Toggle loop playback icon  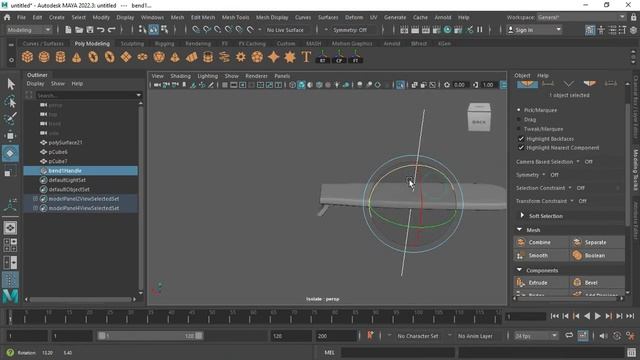pyautogui.click(x=569, y=336)
